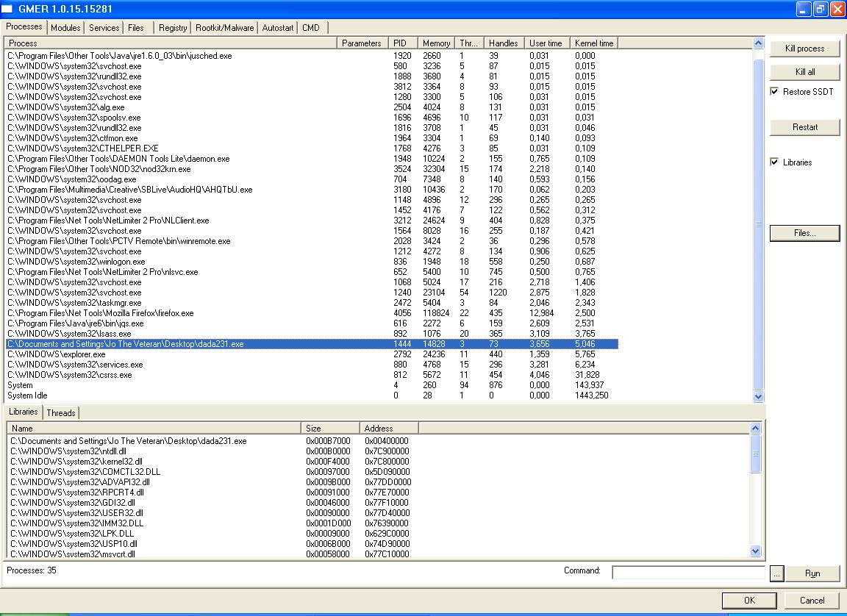The width and height of the screenshot is (847, 616).
Task: Sort by the PID column header
Action: click(x=402, y=43)
